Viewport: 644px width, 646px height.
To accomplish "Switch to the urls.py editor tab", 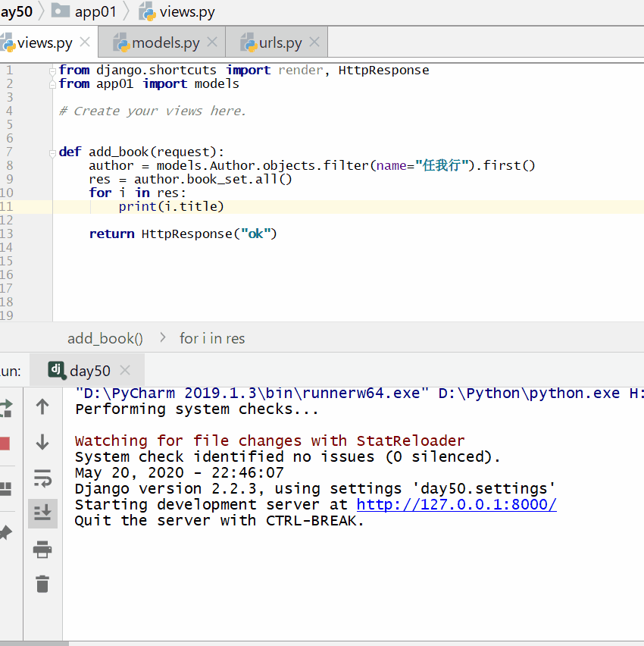I will point(280,42).
